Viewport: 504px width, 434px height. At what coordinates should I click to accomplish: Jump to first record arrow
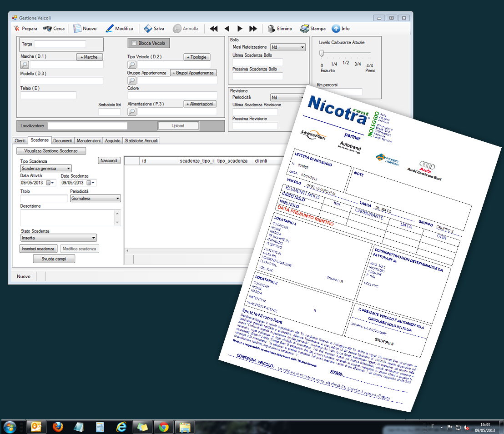(x=214, y=29)
